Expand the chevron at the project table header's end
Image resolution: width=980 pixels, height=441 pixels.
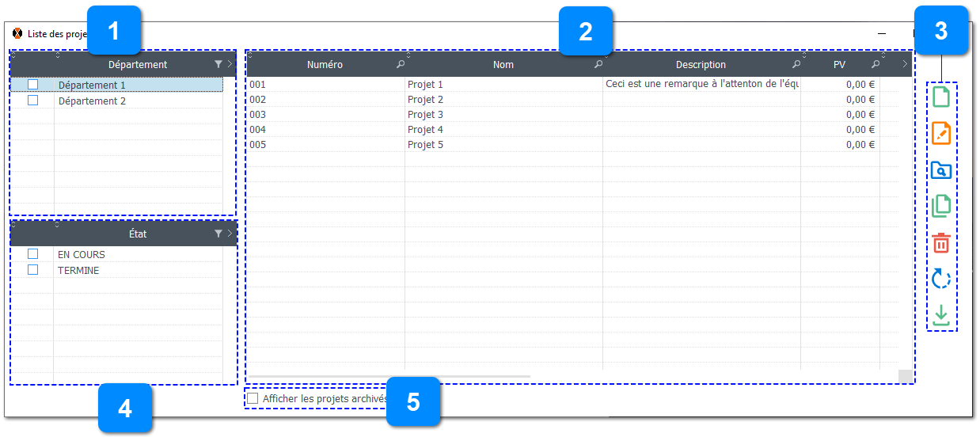(x=905, y=65)
